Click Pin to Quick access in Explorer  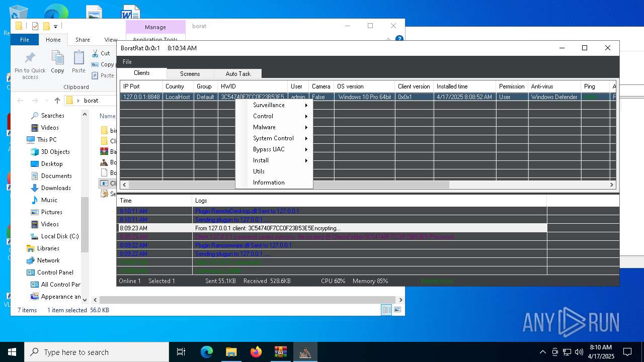30,65
